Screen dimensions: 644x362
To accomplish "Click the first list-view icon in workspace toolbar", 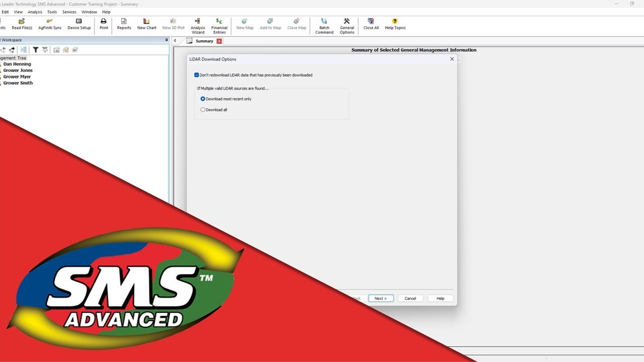I will click(x=56, y=50).
